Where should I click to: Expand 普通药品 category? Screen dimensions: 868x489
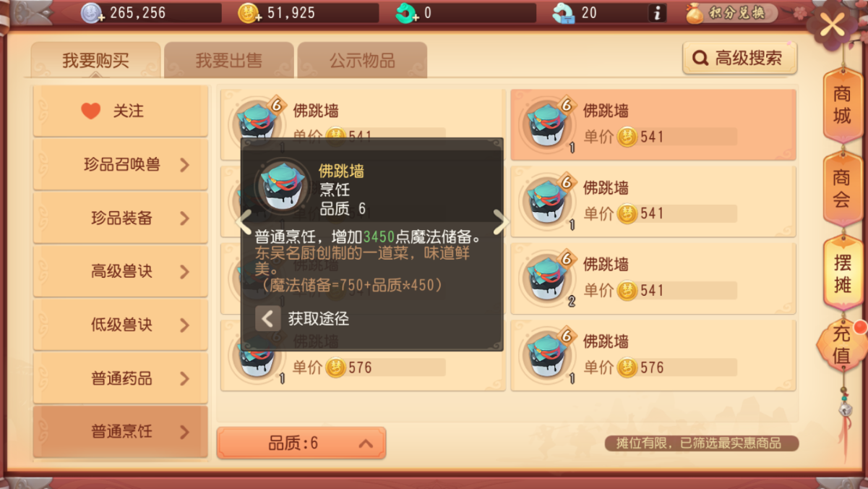coord(121,378)
